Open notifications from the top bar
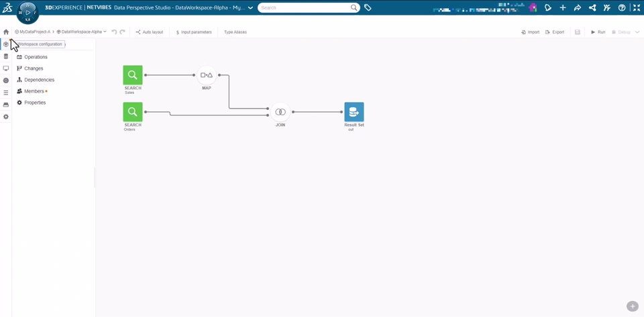Image resolution: width=644 pixels, height=317 pixels. [x=548, y=7]
